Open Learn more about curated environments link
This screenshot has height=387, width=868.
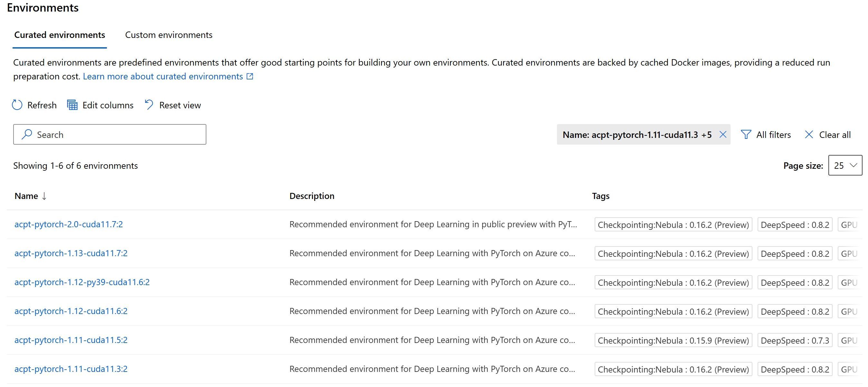(163, 76)
